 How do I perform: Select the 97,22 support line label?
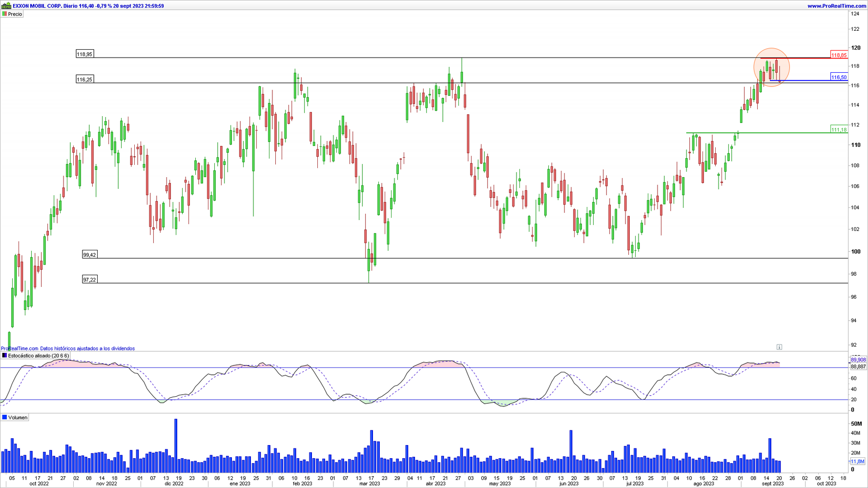(x=90, y=280)
